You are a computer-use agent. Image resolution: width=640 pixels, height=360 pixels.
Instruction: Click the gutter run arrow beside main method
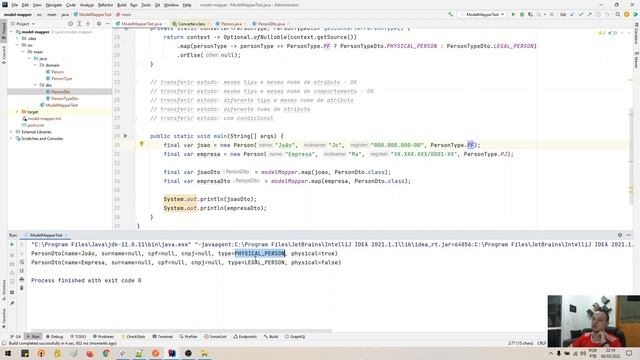coord(125,136)
